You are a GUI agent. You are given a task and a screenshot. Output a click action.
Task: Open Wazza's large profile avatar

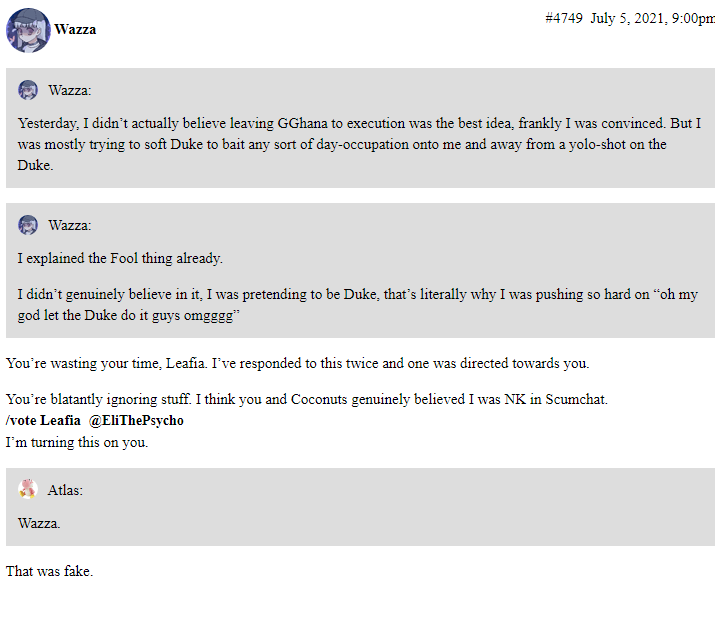[28, 30]
